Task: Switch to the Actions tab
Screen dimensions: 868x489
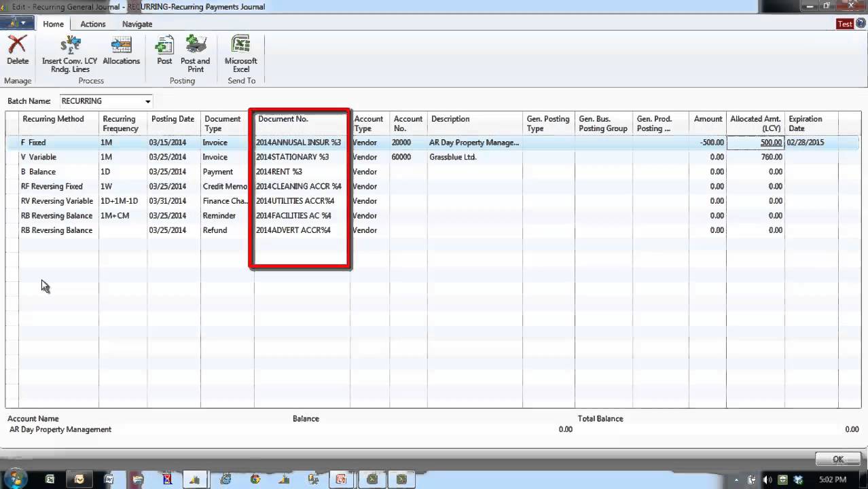Action: pyautogui.click(x=93, y=24)
